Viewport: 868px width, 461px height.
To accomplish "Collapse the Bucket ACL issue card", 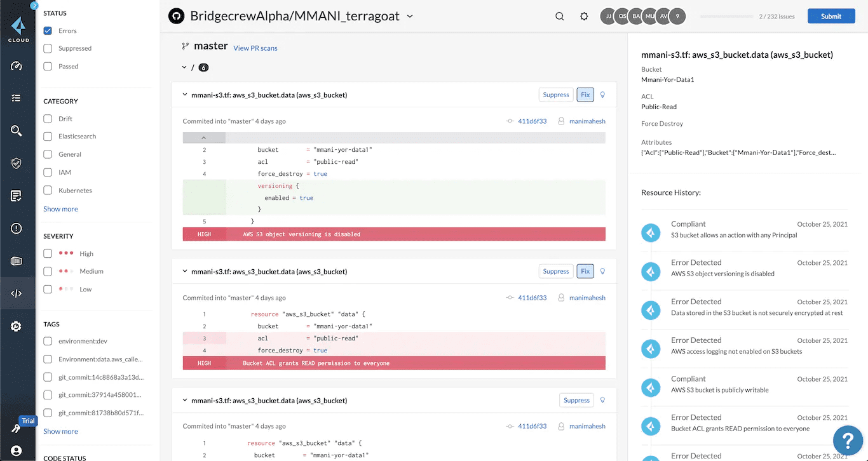I will point(185,271).
